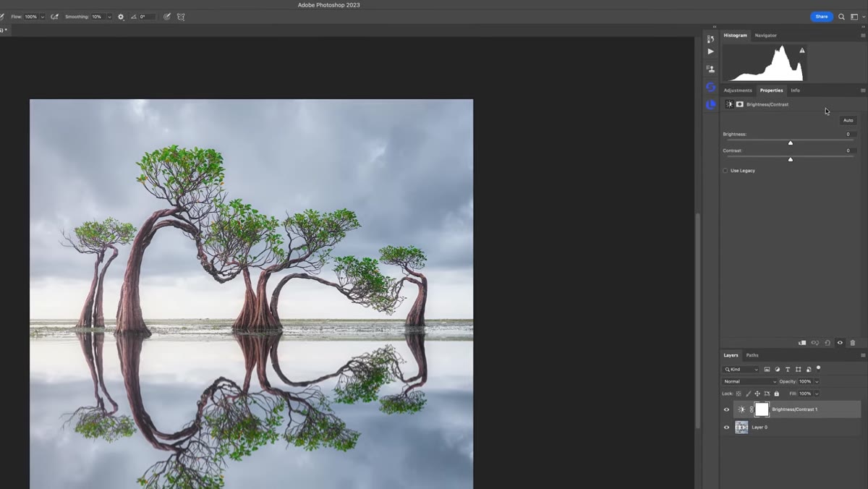Clip adjustment to layer below icon
This screenshot has height=489, width=868.
pos(801,343)
